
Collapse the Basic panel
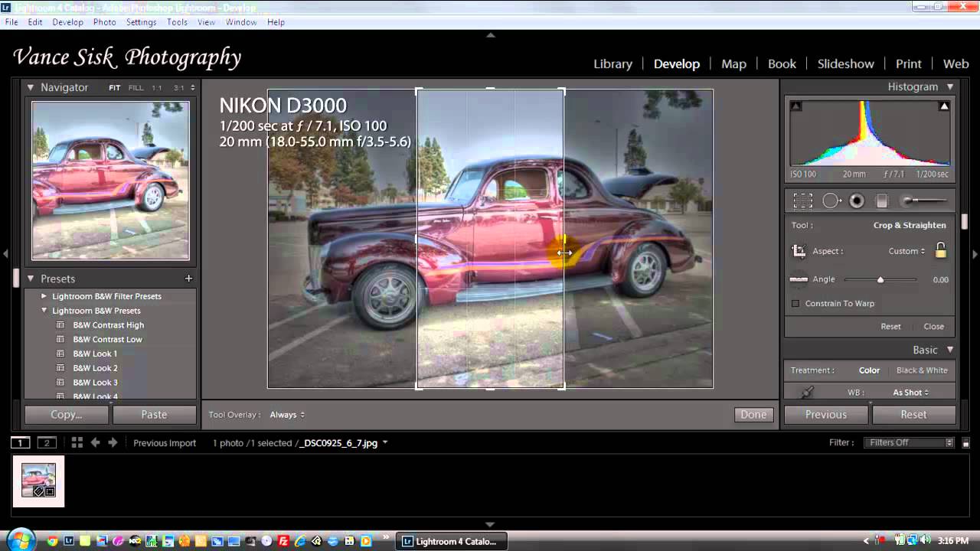950,350
